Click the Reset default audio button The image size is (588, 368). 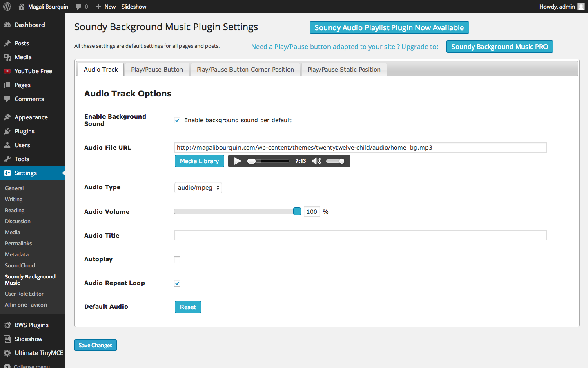click(188, 307)
